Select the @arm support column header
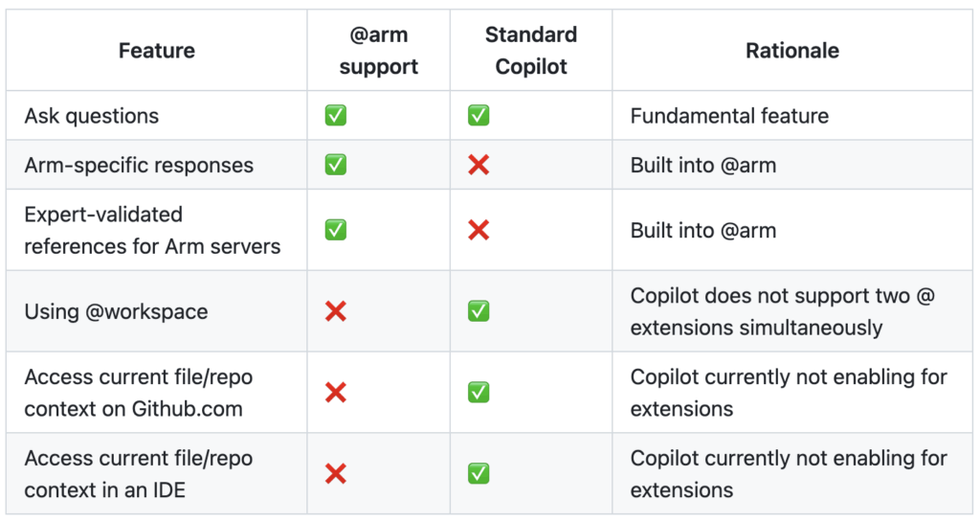980x522 pixels. point(379,51)
